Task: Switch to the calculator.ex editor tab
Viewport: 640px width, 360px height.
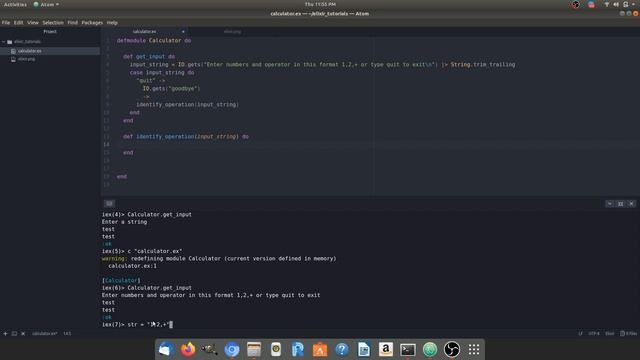Action: (144, 31)
